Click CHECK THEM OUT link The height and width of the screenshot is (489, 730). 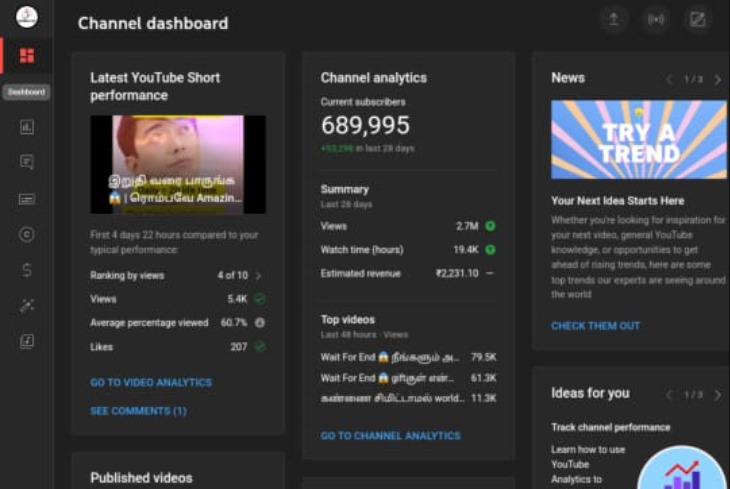[595, 326]
